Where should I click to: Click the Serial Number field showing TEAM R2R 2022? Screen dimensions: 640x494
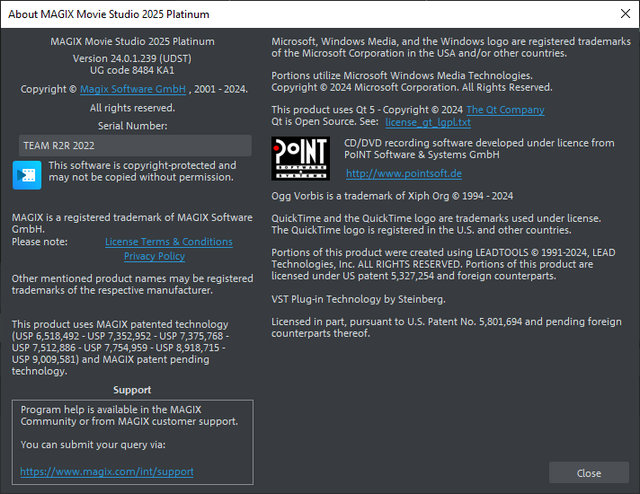pos(132,145)
